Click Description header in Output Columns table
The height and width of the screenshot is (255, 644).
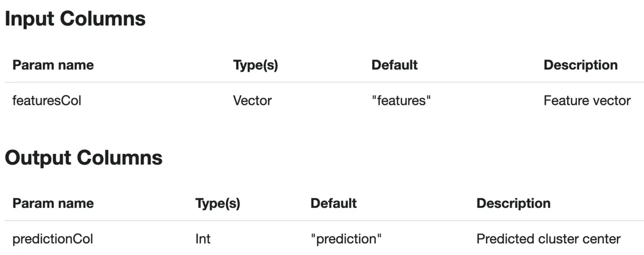pos(513,203)
